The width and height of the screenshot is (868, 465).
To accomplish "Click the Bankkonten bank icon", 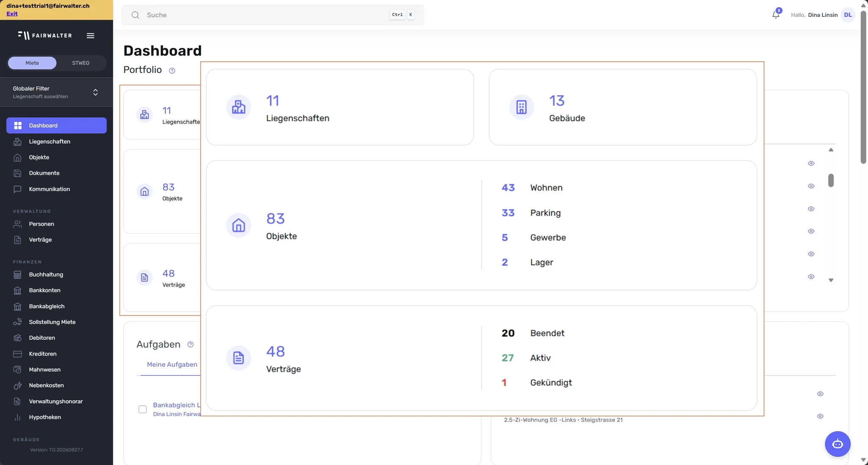I will pyautogui.click(x=17, y=291).
